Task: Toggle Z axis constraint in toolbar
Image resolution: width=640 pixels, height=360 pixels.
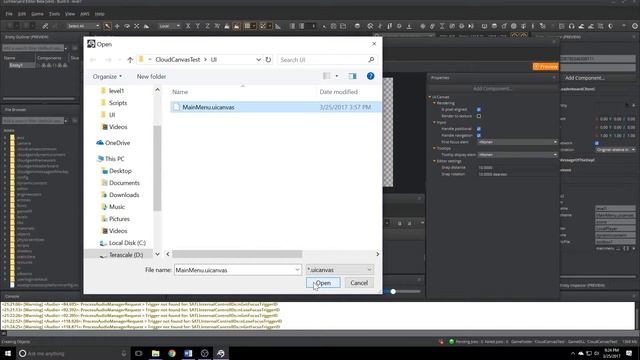Action: 207,26
